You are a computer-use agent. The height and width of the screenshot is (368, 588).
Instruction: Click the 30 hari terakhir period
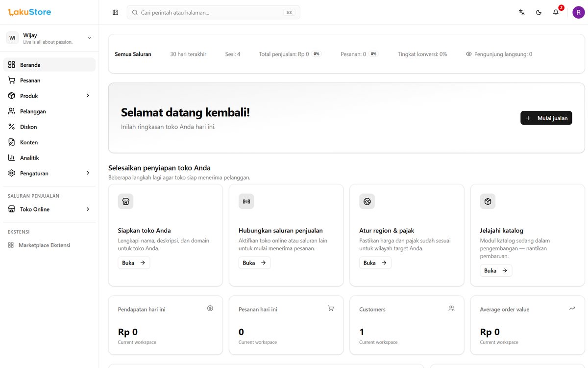coord(188,54)
